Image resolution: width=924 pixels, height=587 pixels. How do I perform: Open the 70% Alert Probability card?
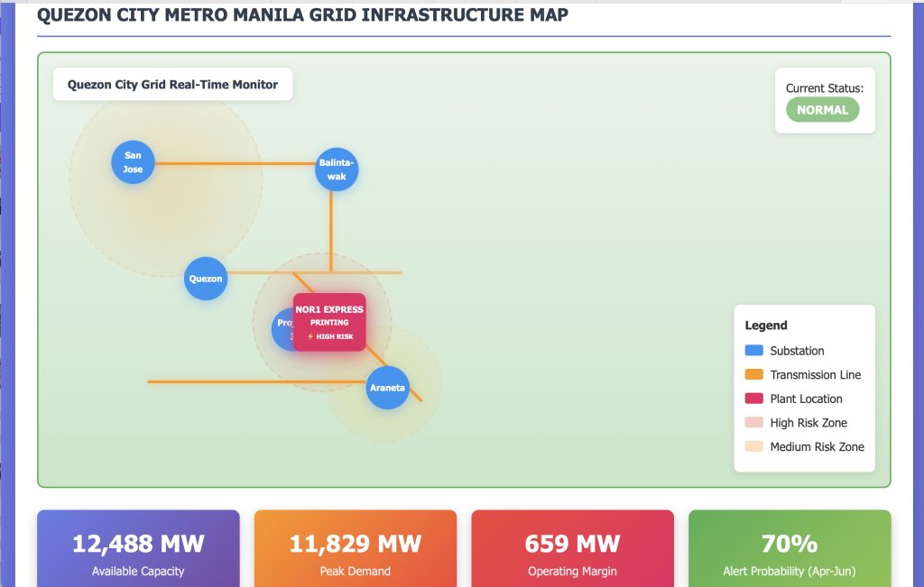tap(790, 550)
